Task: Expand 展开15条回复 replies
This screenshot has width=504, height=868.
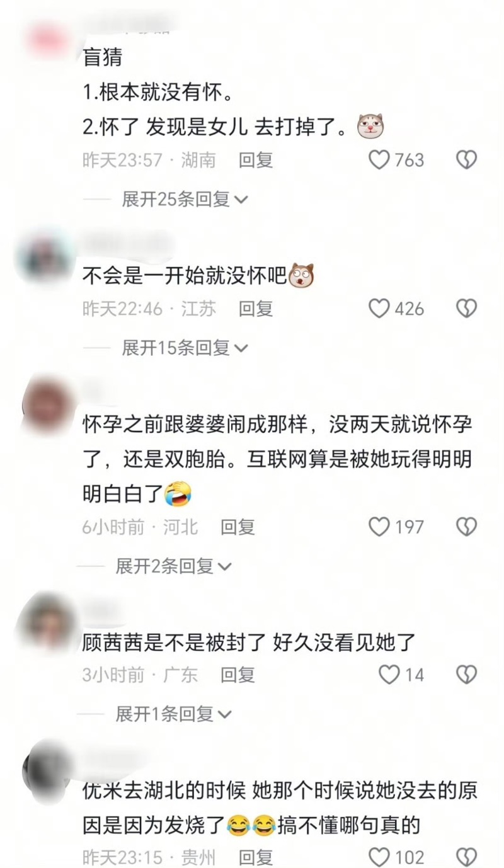Action: (185, 348)
